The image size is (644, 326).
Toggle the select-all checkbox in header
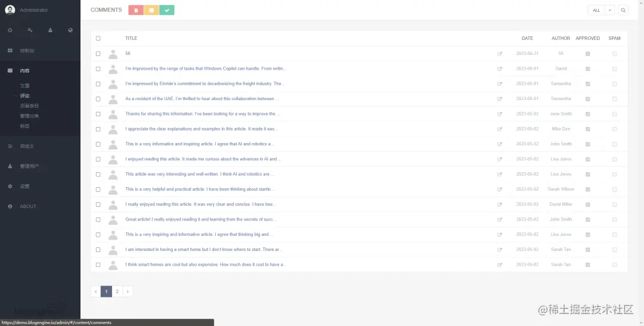pos(98,38)
